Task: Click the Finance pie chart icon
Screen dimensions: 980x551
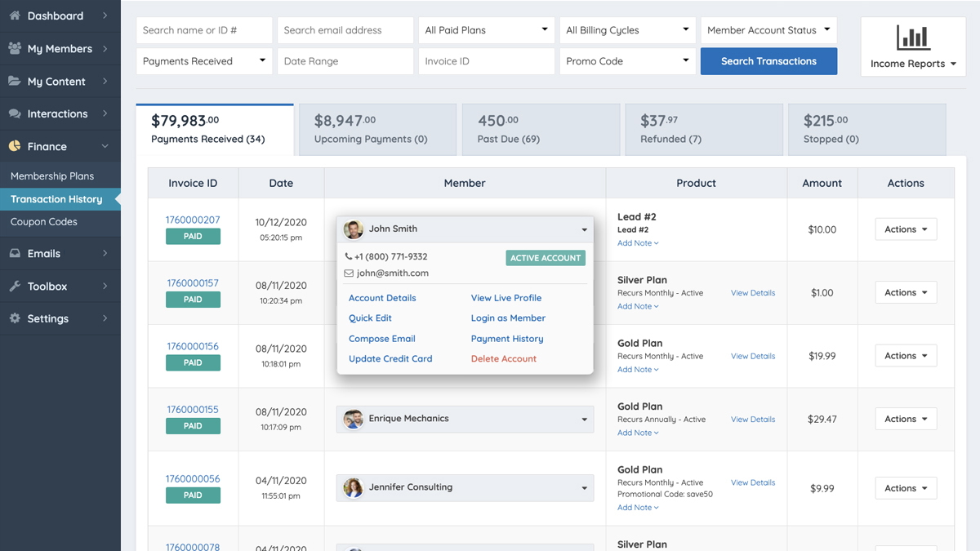Action: pyautogui.click(x=15, y=146)
